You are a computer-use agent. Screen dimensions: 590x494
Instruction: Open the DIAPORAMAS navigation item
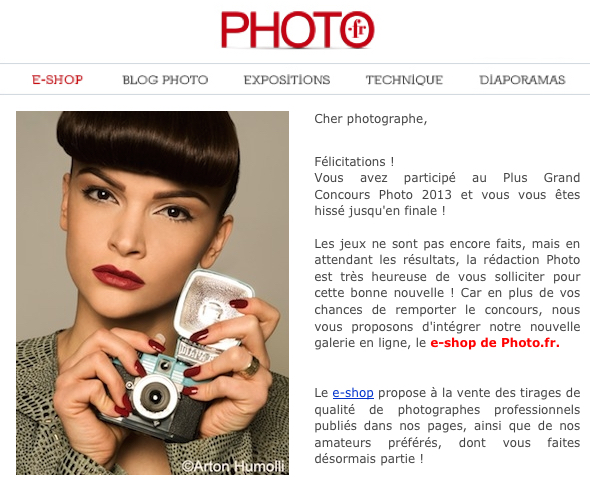[x=522, y=80]
